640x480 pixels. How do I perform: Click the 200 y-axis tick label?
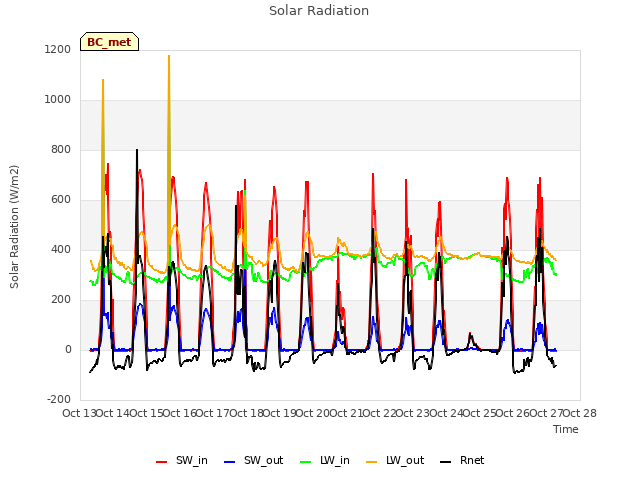coord(61,300)
